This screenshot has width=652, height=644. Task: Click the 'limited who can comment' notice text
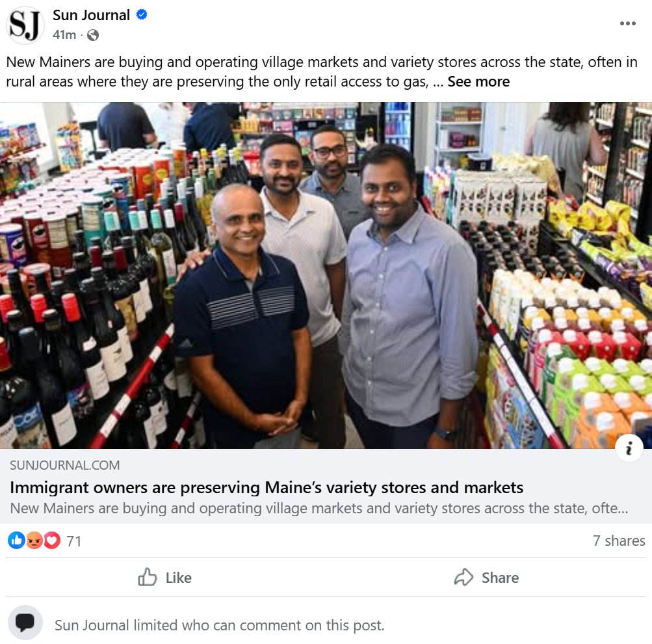point(220,625)
